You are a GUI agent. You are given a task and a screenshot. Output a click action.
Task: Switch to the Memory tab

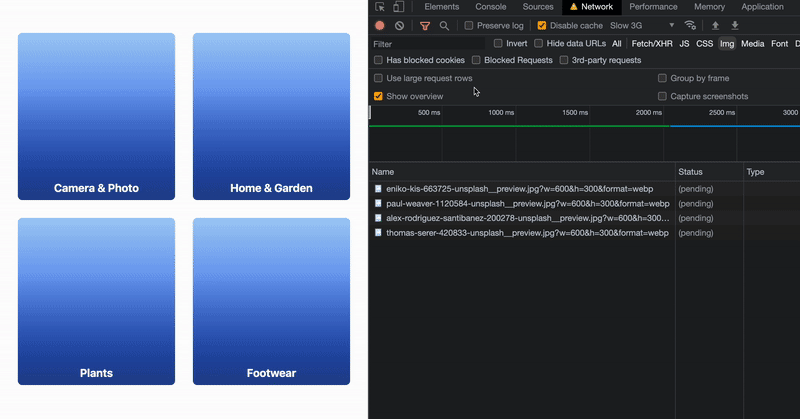(x=709, y=7)
